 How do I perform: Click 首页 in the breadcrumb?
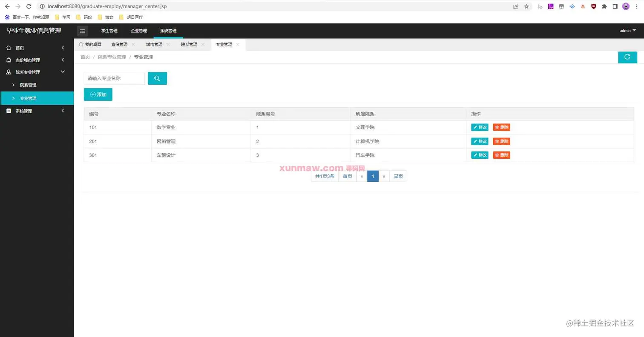click(85, 57)
